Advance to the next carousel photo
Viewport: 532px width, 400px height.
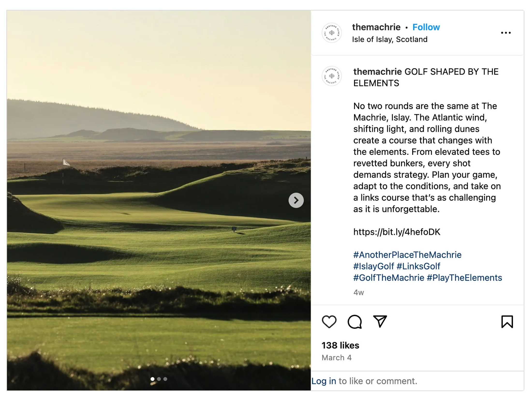[296, 200]
